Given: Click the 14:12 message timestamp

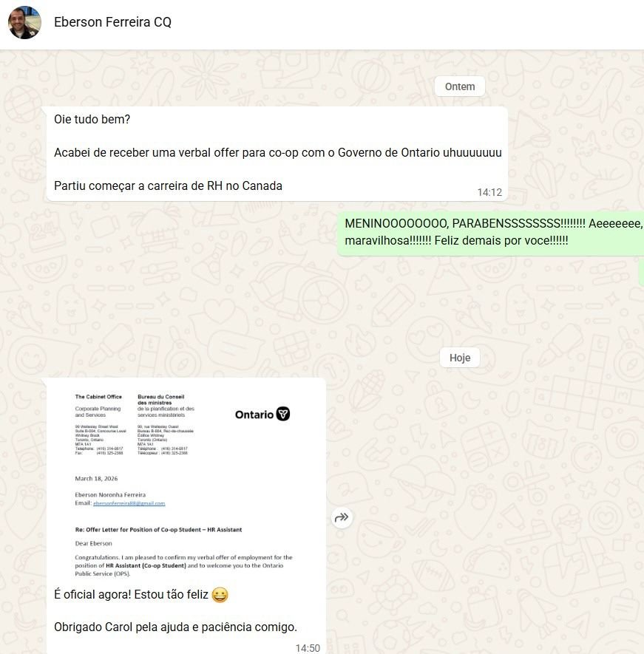Looking at the screenshot, I should pos(489,192).
